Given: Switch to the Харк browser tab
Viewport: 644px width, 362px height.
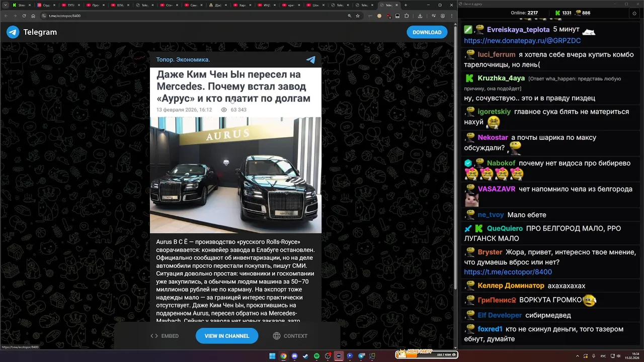Looking at the screenshot, I should (243, 5).
